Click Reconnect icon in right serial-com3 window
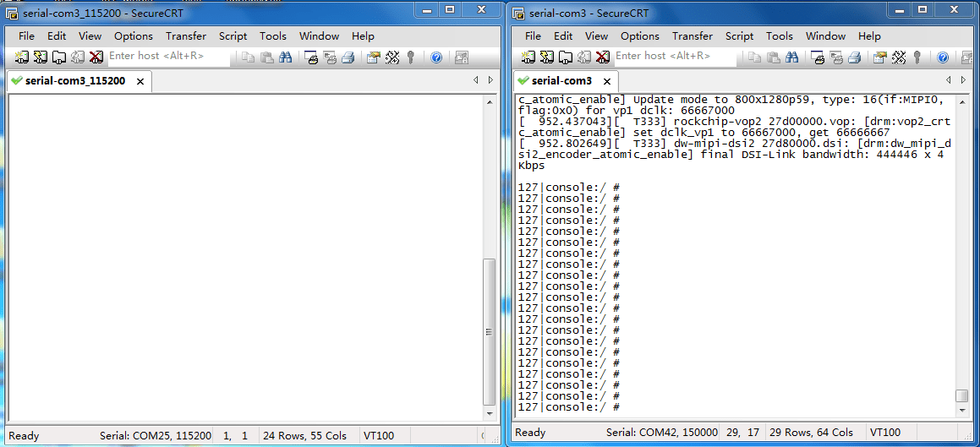 click(583, 57)
